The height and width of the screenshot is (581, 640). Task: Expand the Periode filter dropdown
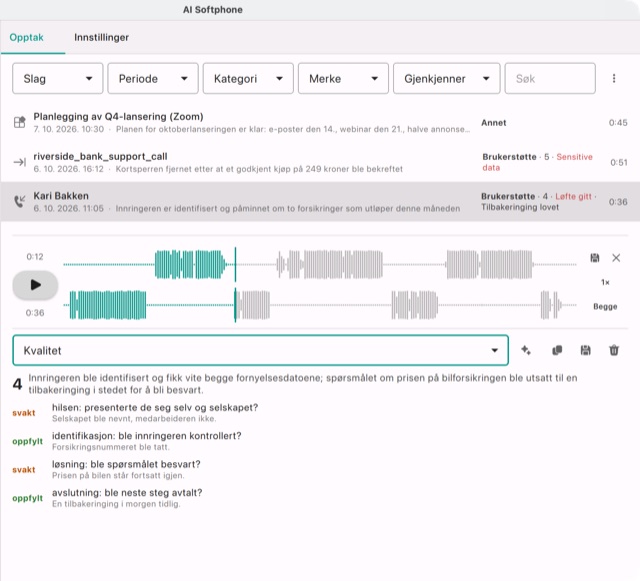153,78
